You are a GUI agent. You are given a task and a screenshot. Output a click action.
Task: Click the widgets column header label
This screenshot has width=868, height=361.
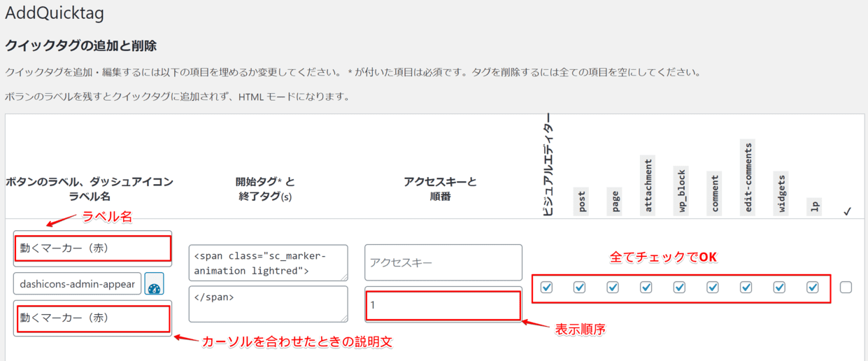click(x=781, y=193)
